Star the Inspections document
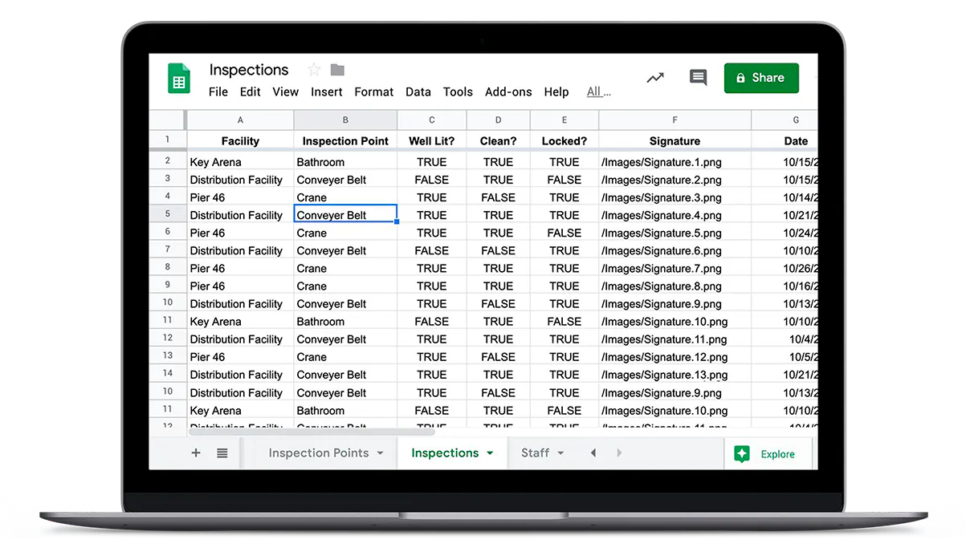The image size is (966, 560). pyautogui.click(x=314, y=70)
